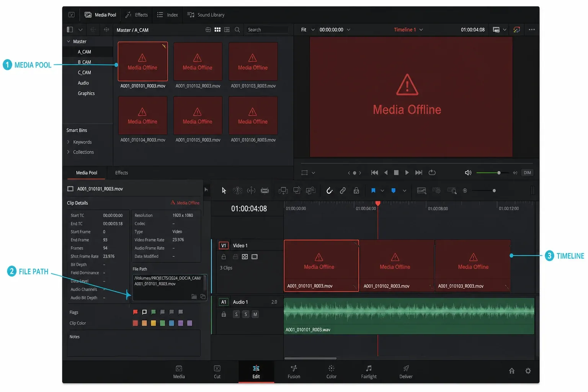Go to the Color page
588x392 pixels.
331,372
